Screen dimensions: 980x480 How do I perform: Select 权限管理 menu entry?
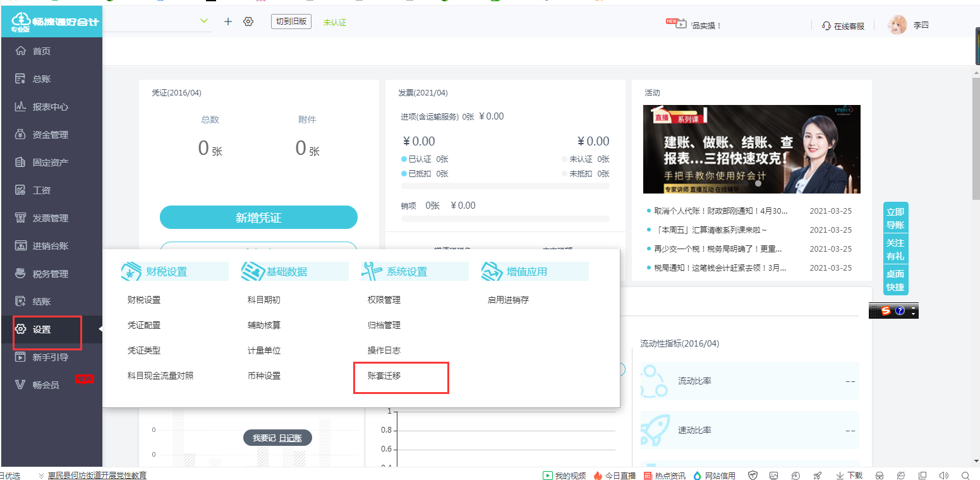point(384,300)
